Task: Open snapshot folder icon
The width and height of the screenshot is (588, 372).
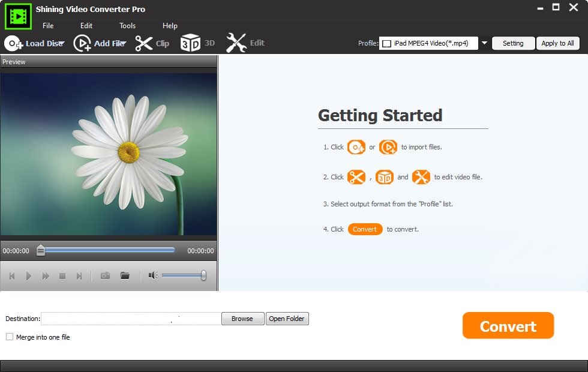Action: [125, 275]
